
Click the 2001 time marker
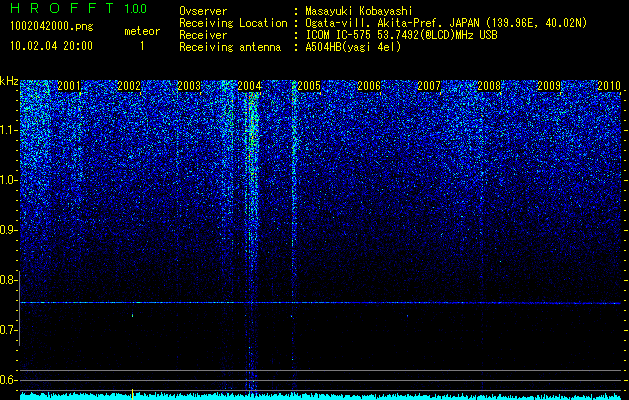[69, 85]
